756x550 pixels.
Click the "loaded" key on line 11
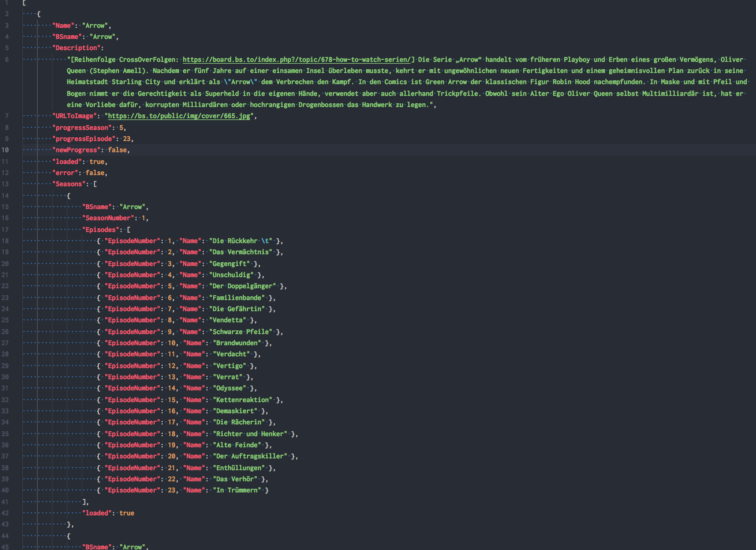point(67,162)
